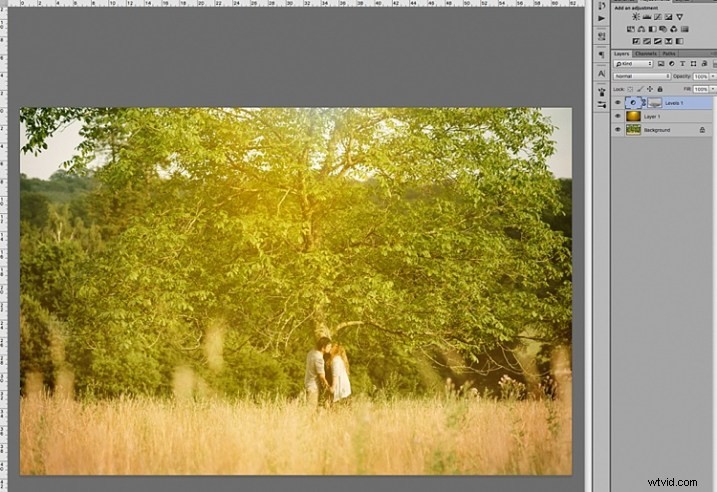The width and height of the screenshot is (717, 492).
Task: Click the vertical ruler beside the canvas
Action: coord(4,249)
